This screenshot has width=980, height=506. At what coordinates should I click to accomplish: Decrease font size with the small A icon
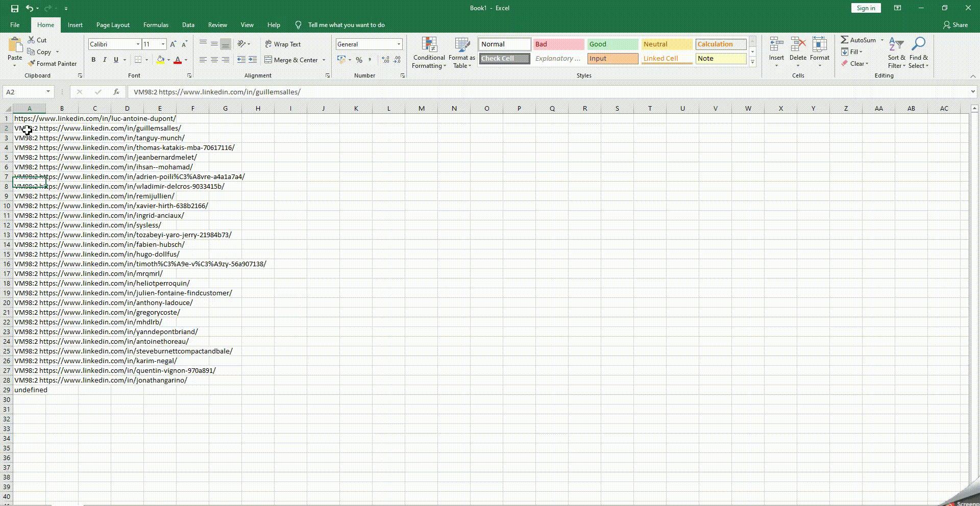(x=184, y=44)
